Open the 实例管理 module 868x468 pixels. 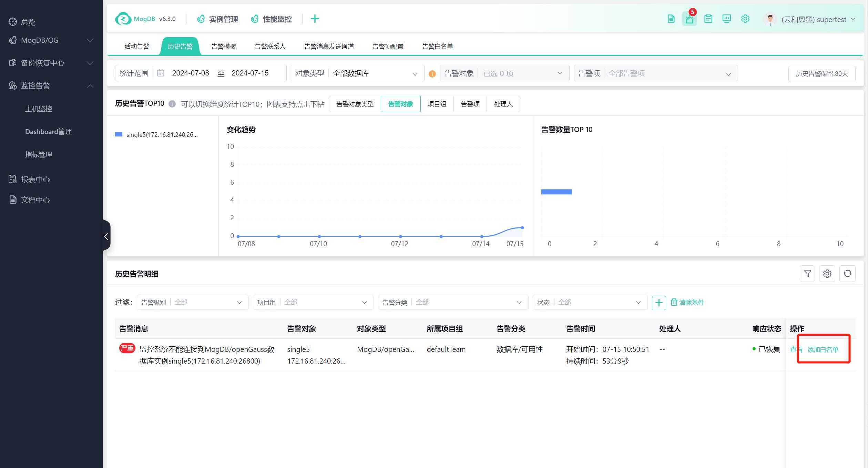[217, 19]
